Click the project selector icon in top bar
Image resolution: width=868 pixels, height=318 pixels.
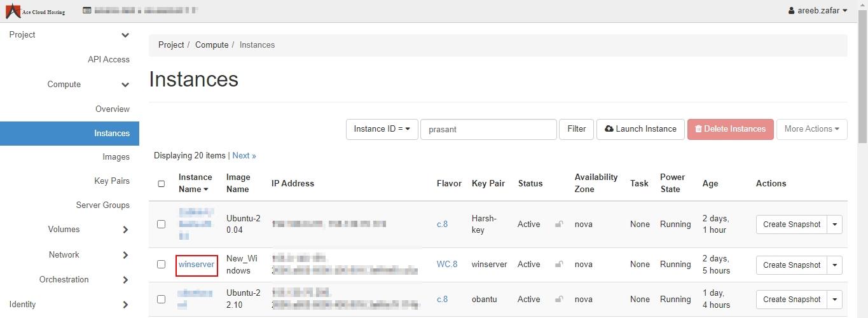pyautogui.click(x=87, y=11)
